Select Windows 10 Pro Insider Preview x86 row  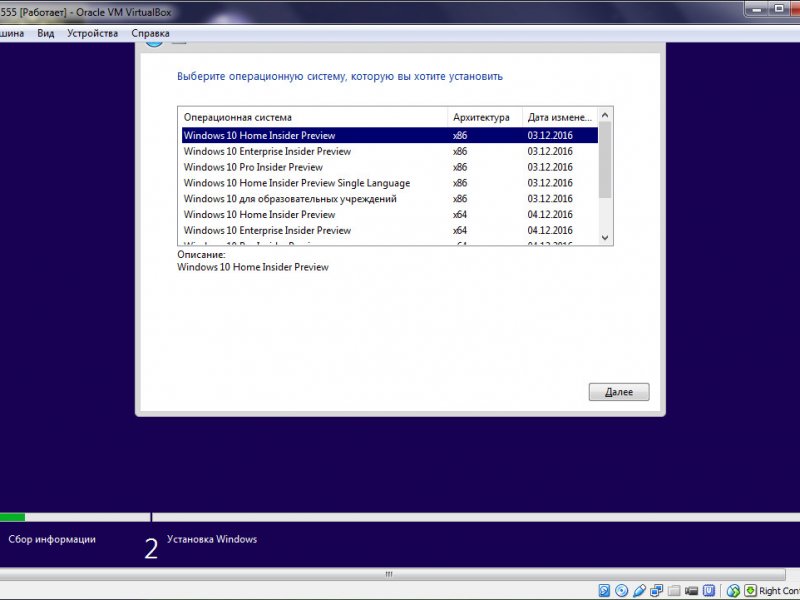coord(390,167)
